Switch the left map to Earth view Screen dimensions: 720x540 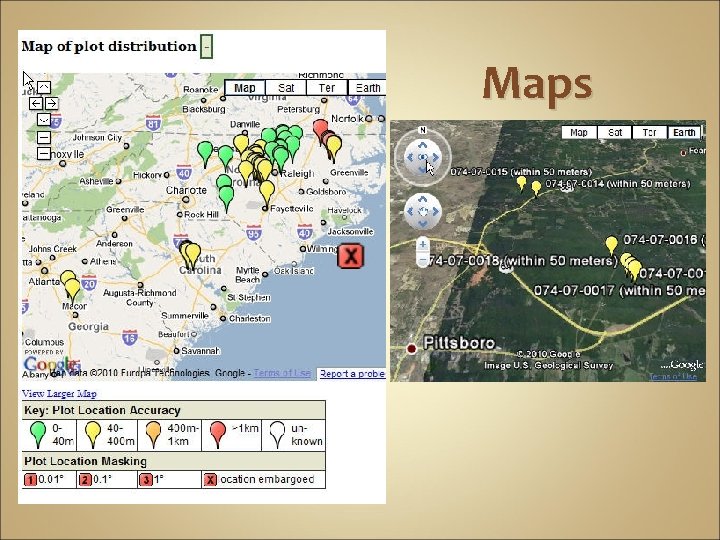(367, 88)
